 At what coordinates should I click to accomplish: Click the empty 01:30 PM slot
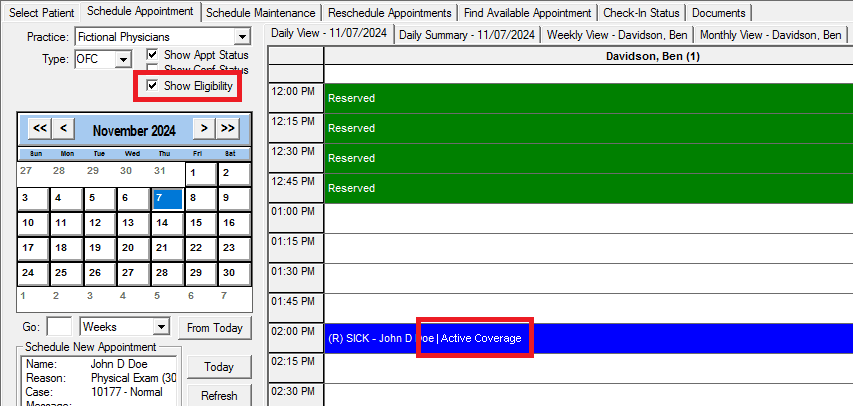589,278
